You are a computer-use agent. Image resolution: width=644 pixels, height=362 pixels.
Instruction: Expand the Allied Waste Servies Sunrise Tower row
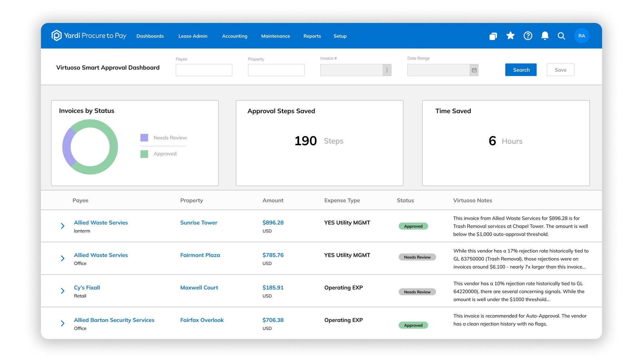(x=63, y=226)
